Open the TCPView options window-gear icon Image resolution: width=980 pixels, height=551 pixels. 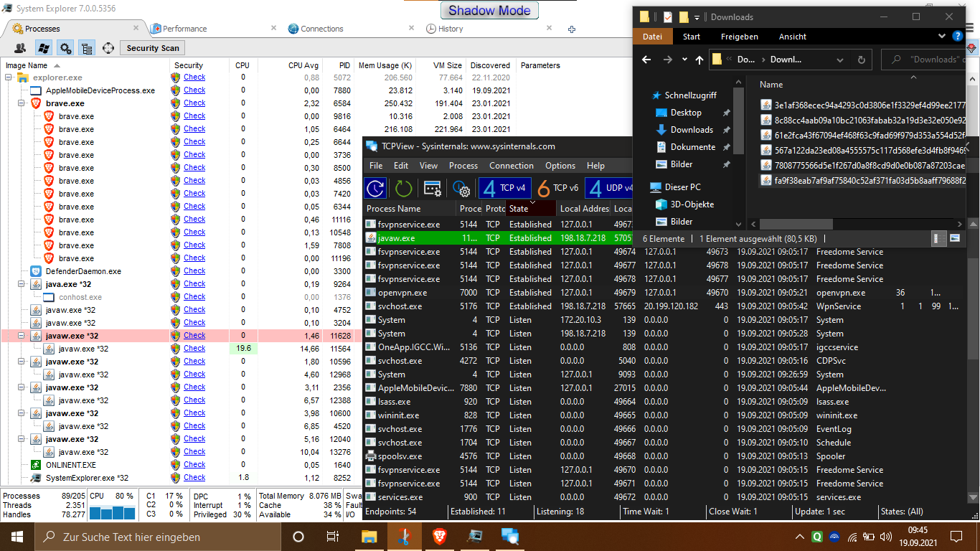tap(433, 188)
